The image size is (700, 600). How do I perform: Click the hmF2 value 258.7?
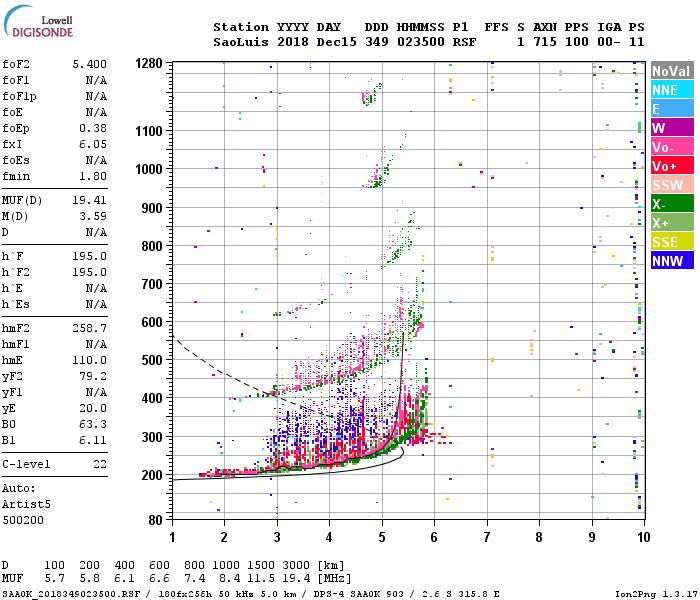[x=90, y=329]
